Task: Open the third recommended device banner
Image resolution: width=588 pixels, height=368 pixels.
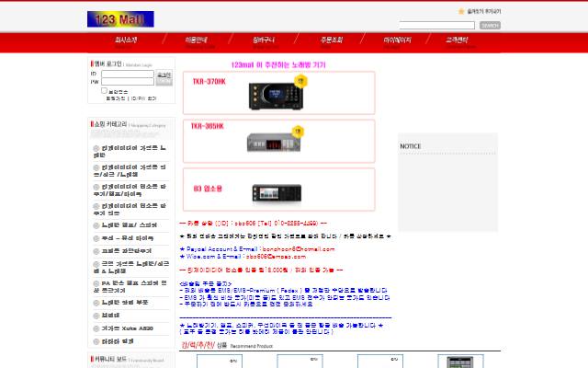Action: 278,190
